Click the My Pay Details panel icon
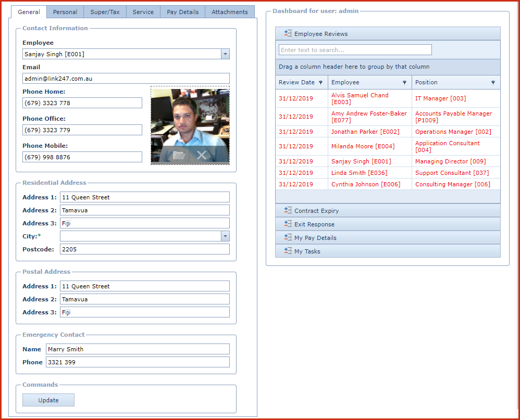This screenshot has height=420, width=520. tap(288, 237)
